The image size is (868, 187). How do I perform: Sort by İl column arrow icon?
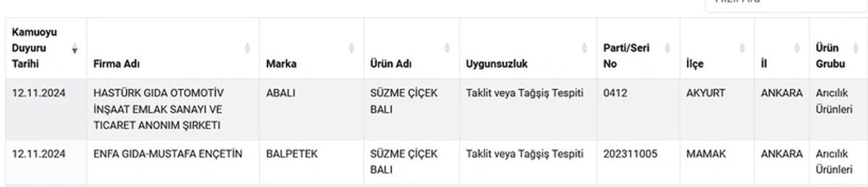click(797, 48)
